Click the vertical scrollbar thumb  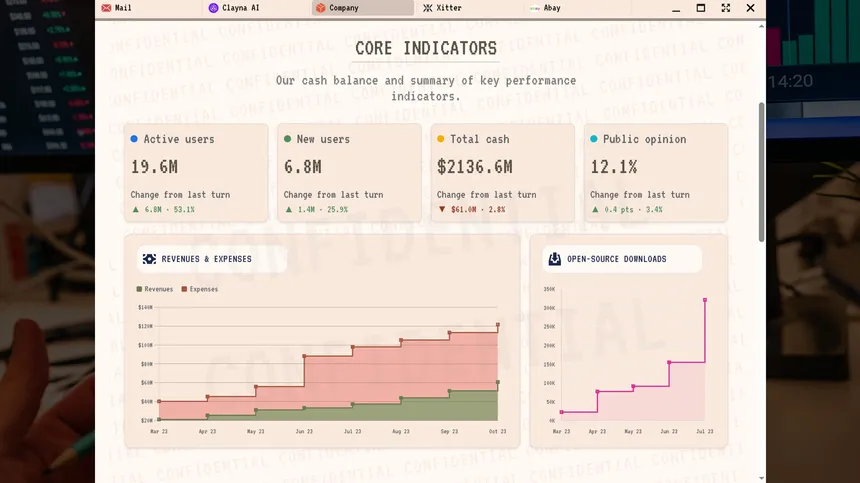[761, 172]
